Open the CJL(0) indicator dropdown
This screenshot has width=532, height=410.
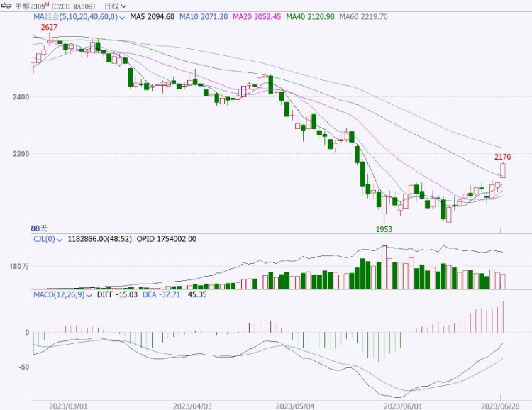[60, 240]
